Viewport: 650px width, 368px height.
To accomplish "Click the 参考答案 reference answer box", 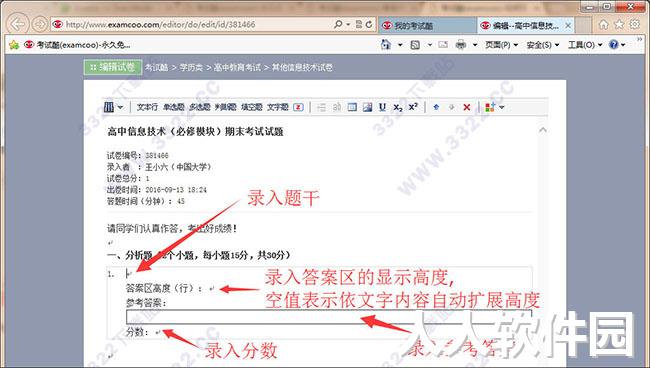I will 328,317.
